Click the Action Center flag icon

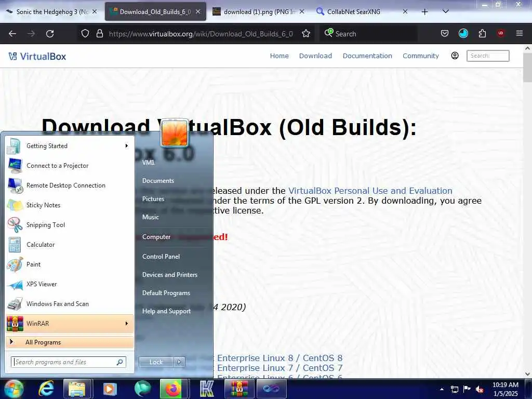[467, 389]
